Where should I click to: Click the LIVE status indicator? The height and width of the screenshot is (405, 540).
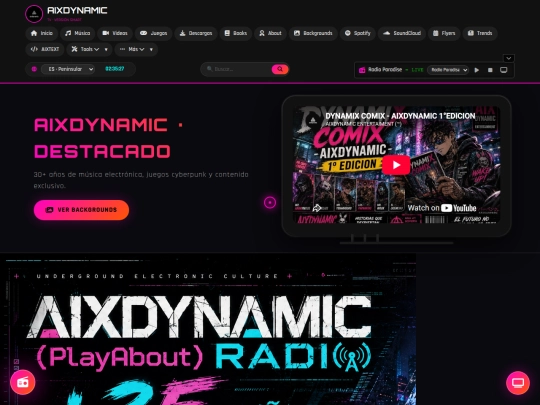(x=417, y=70)
